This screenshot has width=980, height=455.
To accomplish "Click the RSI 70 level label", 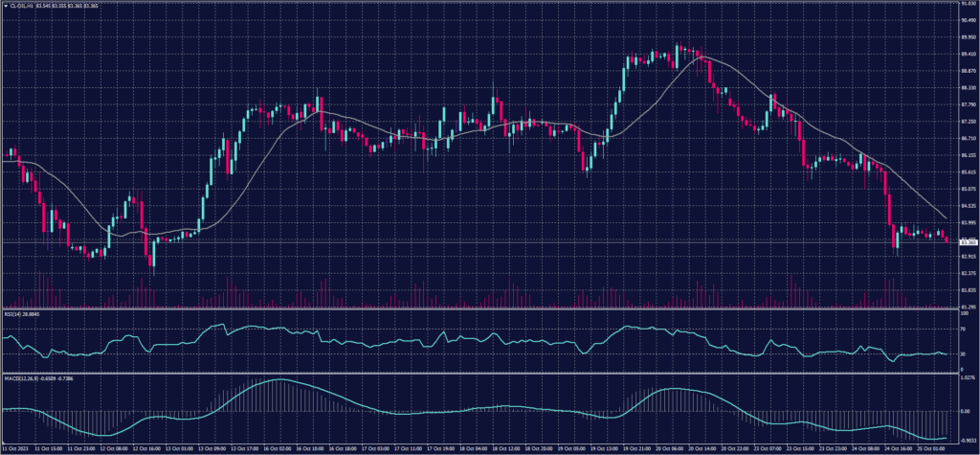I will pos(964,328).
